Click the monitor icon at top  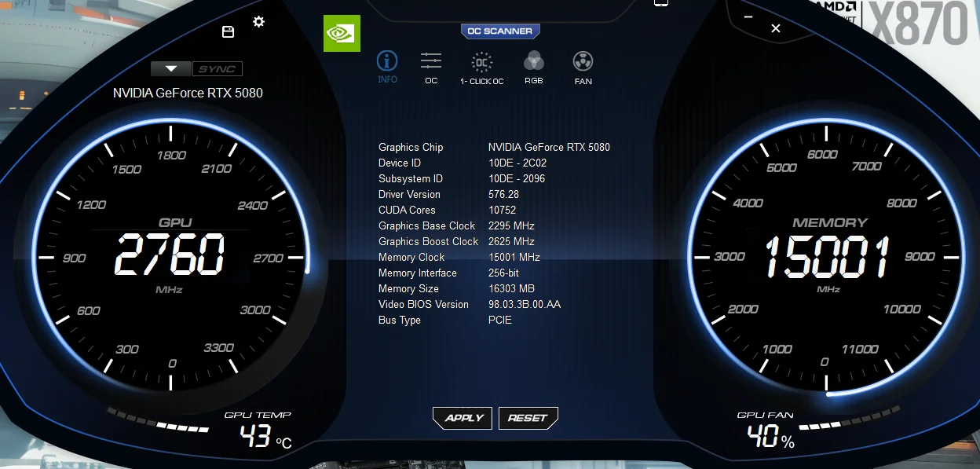point(661,2)
